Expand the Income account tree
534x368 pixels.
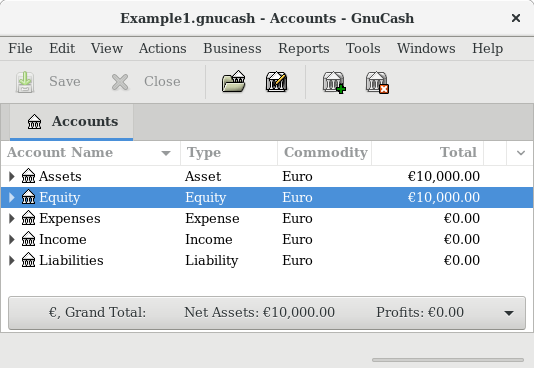coord(12,240)
